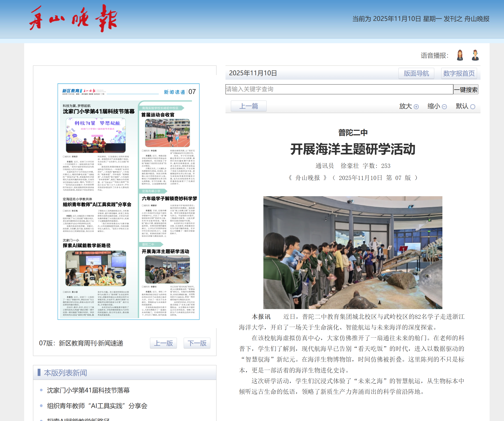This screenshot has height=421, width=504.
Task: Select the 默认 circle icon
Action: click(x=473, y=107)
